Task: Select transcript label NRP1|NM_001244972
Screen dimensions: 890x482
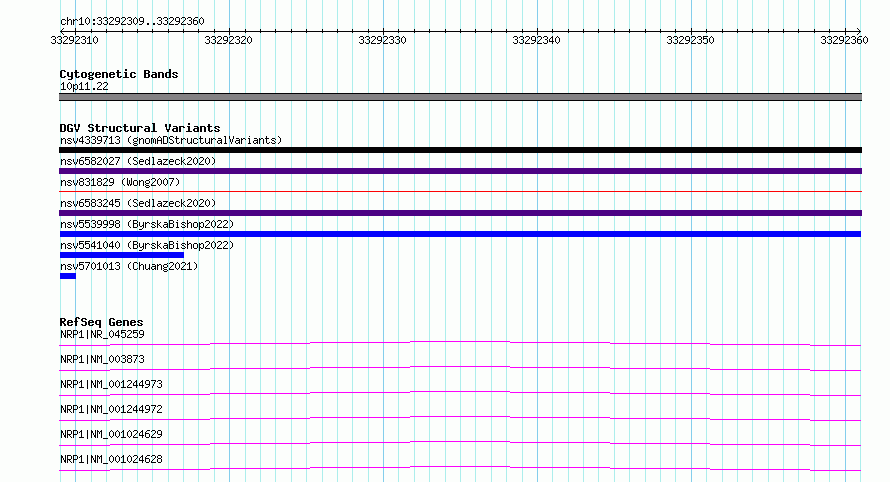Action: (111, 409)
